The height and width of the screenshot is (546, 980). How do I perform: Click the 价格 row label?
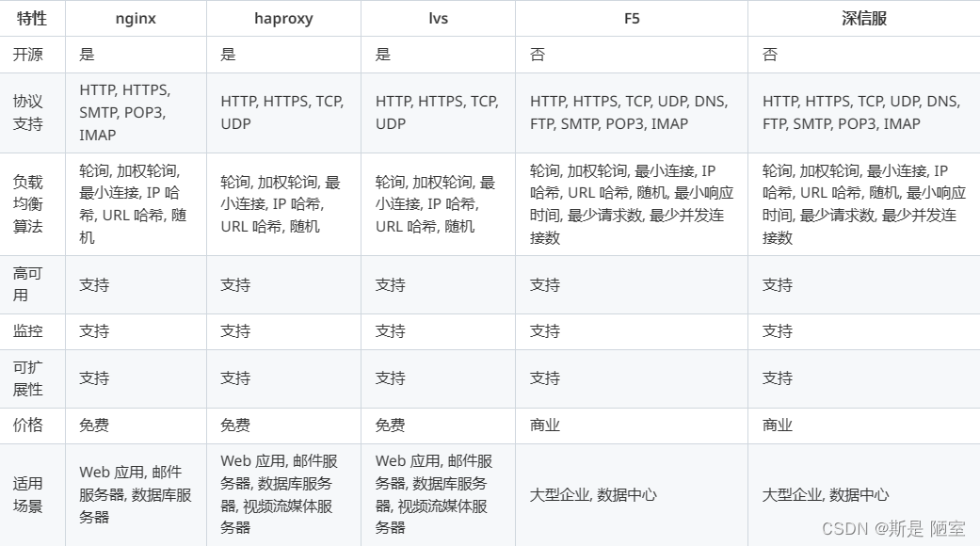pos(31,425)
